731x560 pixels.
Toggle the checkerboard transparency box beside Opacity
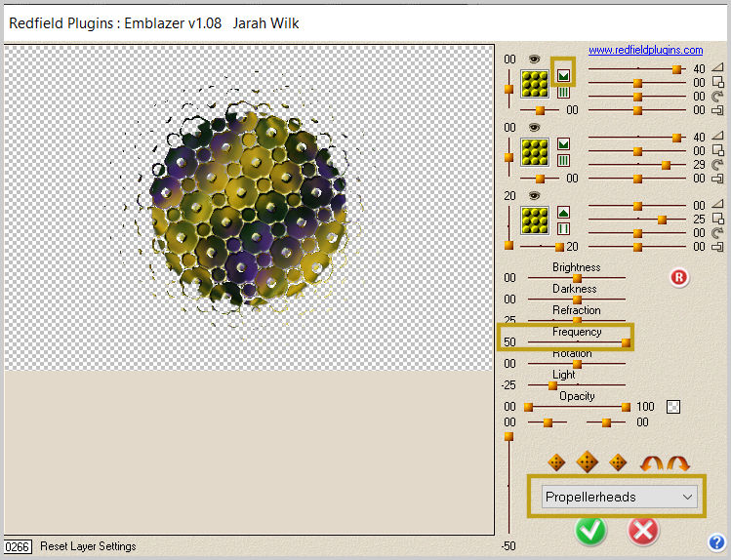point(672,407)
